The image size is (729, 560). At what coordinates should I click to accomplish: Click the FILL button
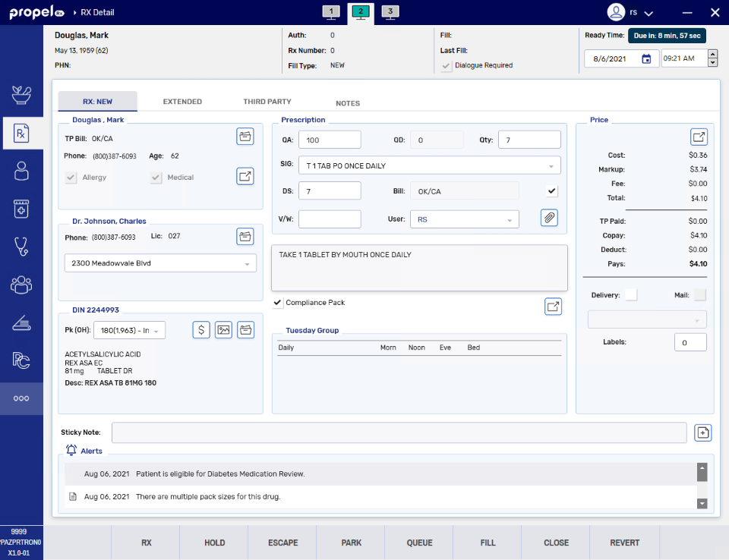[x=488, y=543]
